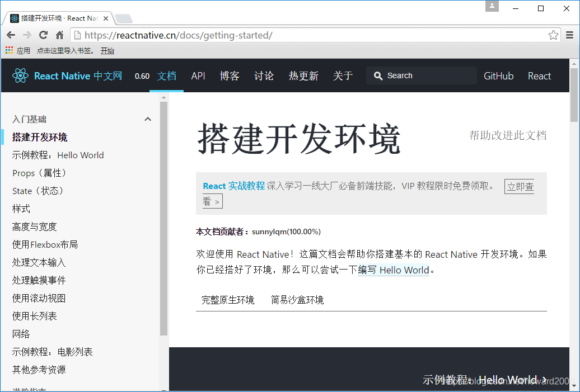
Task: Click the 立即查看 > button
Action: [519, 187]
